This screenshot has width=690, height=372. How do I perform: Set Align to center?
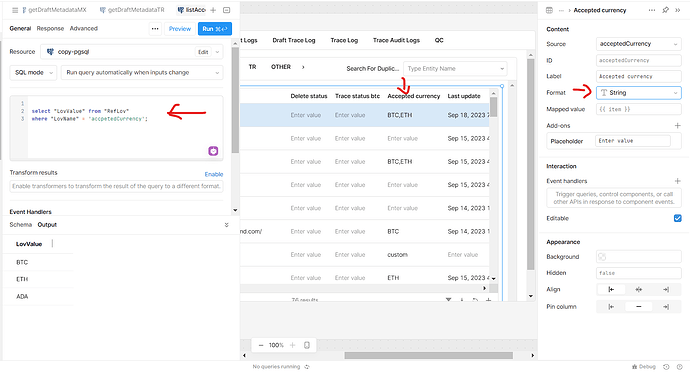(x=639, y=289)
